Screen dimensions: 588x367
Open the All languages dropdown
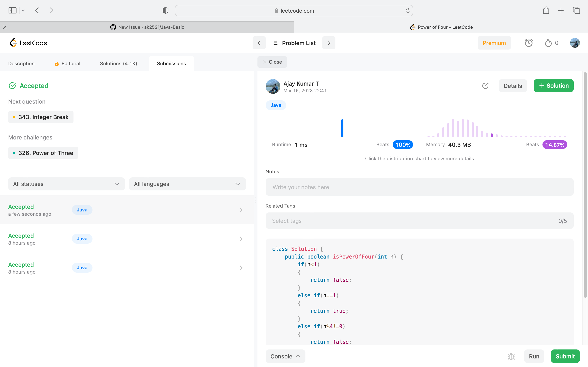click(x=187, y=184)
